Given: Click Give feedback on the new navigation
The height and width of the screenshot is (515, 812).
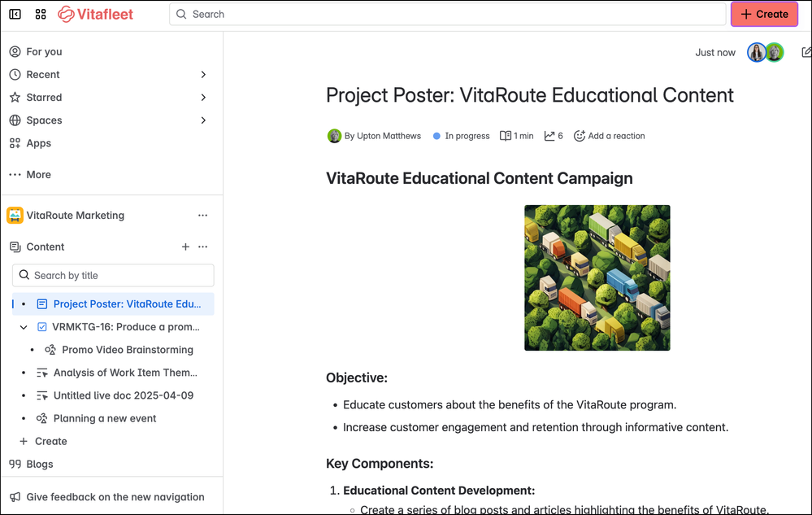Looking at the screenshot, I should [x=115, y=497].
